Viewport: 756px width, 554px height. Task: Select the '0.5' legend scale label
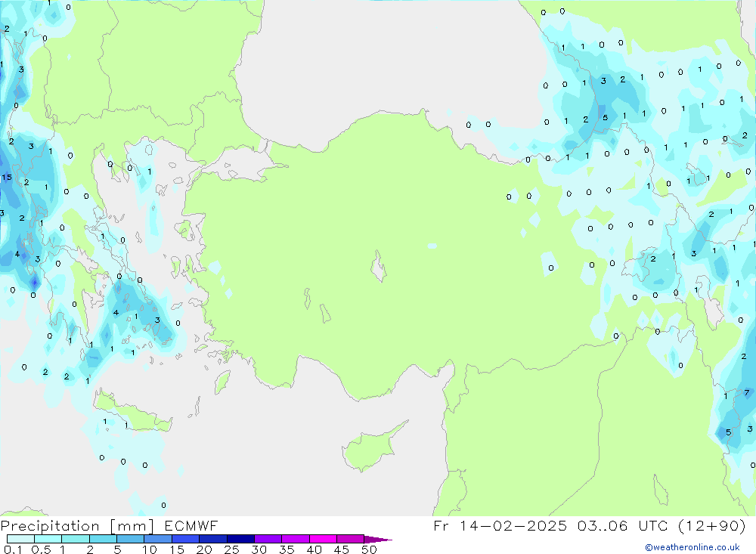41,549
